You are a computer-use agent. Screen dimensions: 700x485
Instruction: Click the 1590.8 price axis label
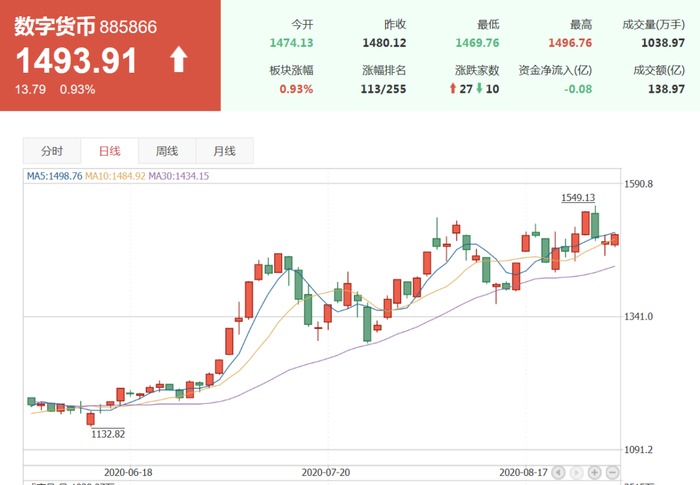[638, 184]
